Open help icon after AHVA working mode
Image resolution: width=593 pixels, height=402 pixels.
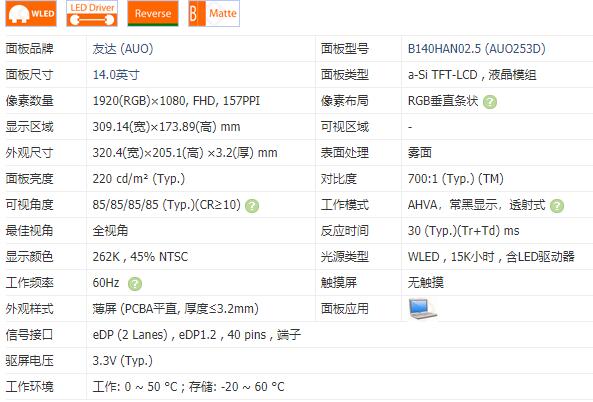tap(557, 206)
